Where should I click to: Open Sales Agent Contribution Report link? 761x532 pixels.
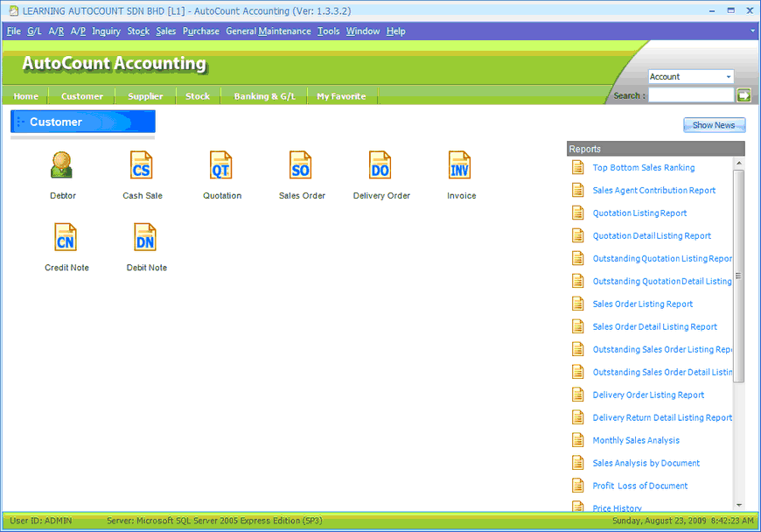coord(653,190)
